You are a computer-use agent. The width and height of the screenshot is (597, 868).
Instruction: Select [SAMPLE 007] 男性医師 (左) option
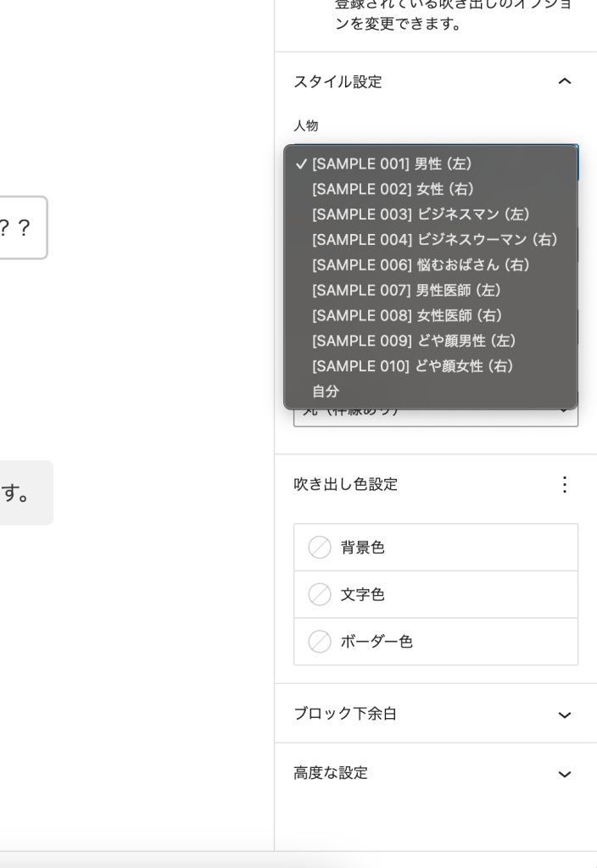(407, 291)
